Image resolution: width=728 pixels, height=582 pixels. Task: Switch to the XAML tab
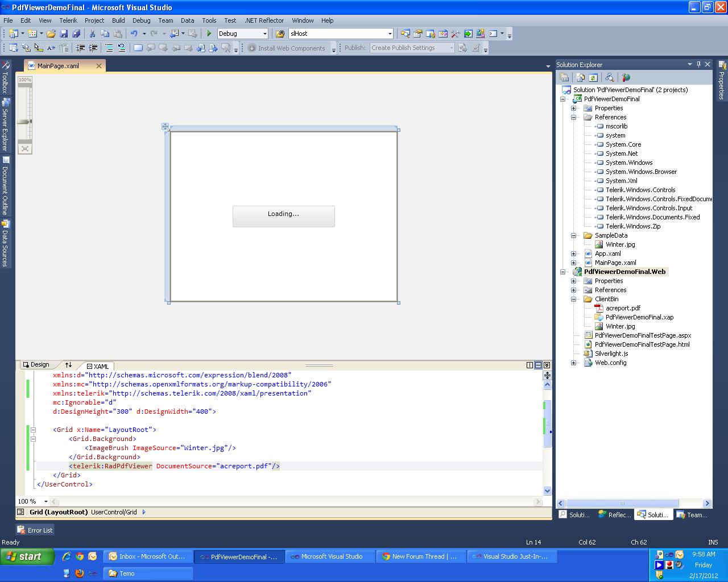pyautogui.click(x=98, y=367)
